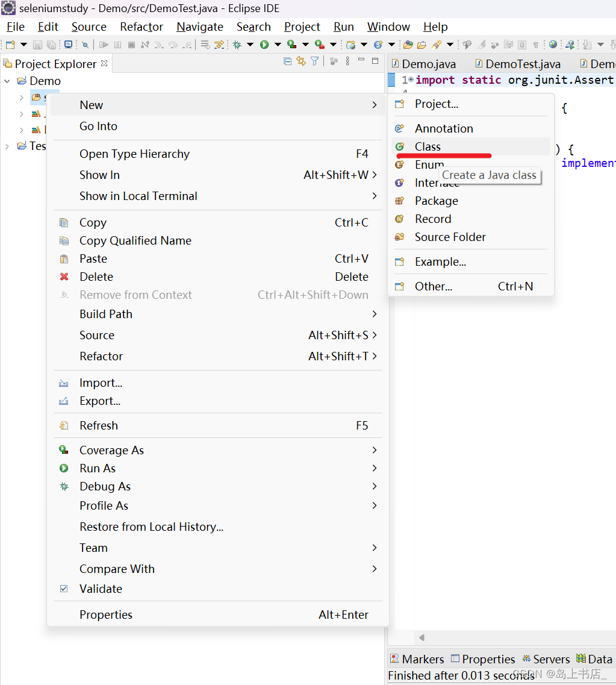The image size is (616, 685).
Task: Close Project Explorer via tab X
Action: coord(104,63)
